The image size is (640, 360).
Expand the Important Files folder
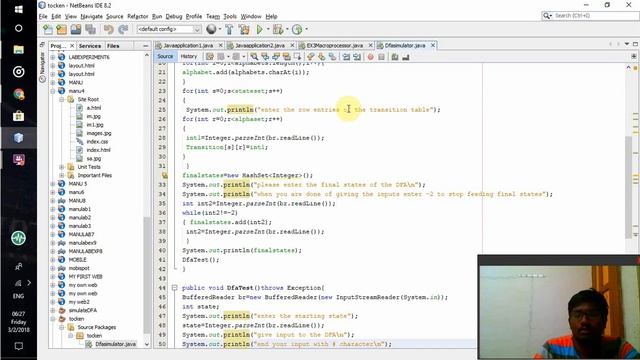tap(62, 176)
